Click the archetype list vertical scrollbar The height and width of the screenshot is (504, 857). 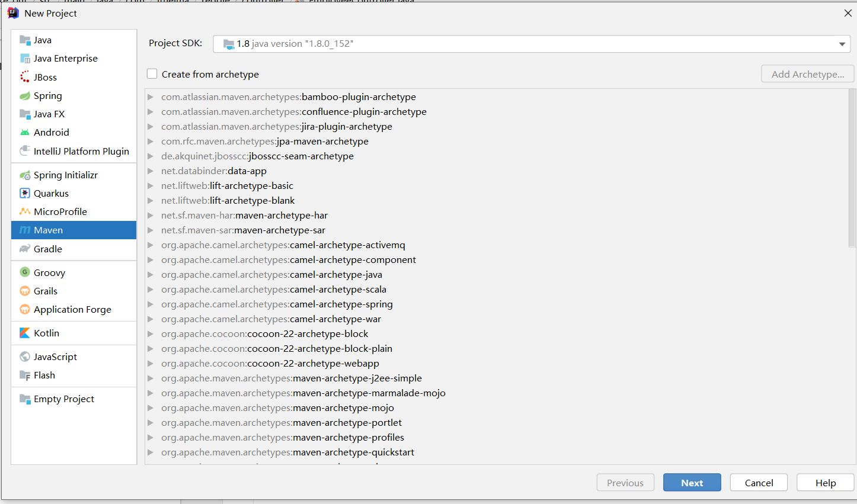[852, 168]
